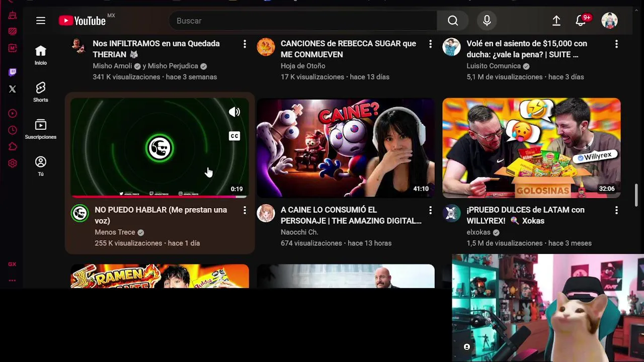The image size is (644, 362).
Task: Open options menu for Nos INFILTRAMOS video
Action: click(245, 44)
